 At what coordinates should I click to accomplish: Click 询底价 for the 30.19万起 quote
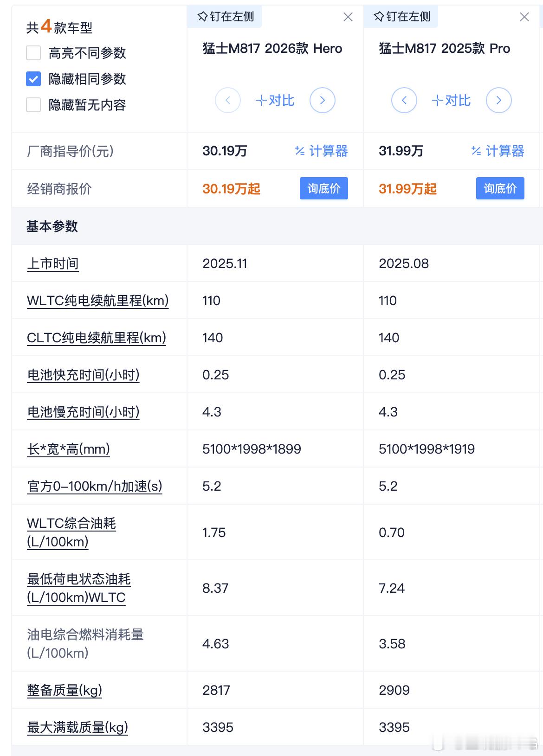click(x=324, y=188)
